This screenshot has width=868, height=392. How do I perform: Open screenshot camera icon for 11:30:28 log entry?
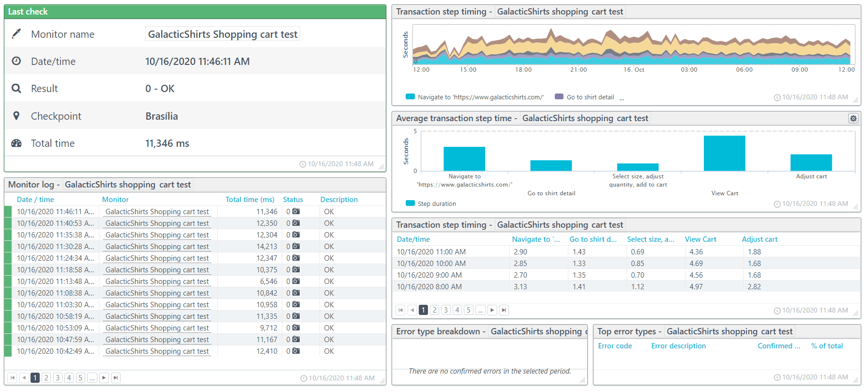point(296,246)
